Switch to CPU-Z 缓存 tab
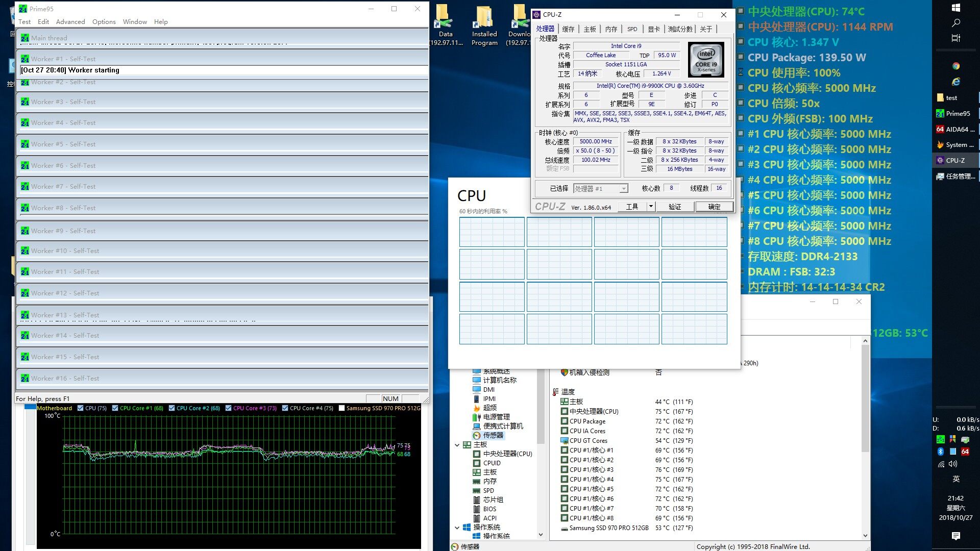 click(568, 29)
